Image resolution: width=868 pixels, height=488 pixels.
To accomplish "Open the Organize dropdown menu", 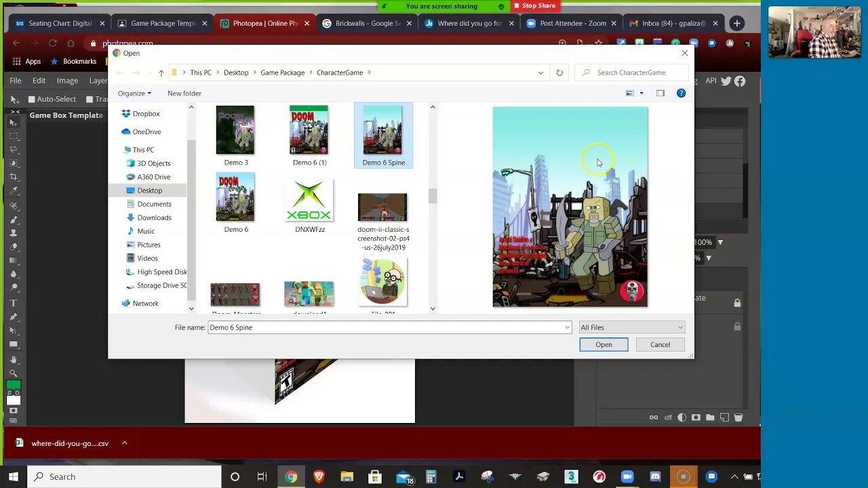I will point(134,94).
